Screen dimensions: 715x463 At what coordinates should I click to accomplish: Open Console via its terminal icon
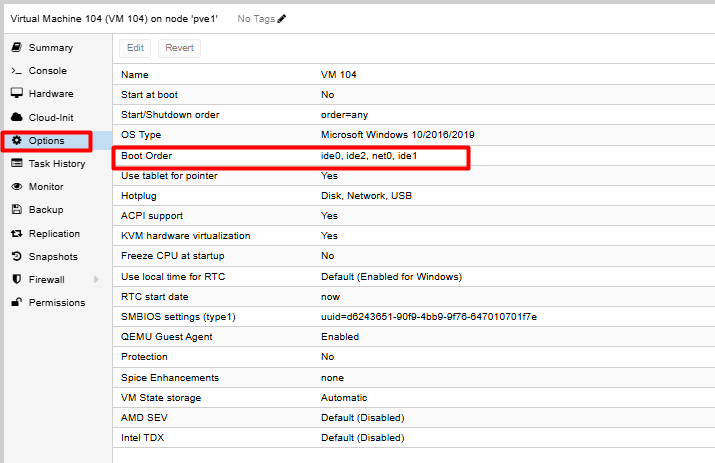[16, 71]
